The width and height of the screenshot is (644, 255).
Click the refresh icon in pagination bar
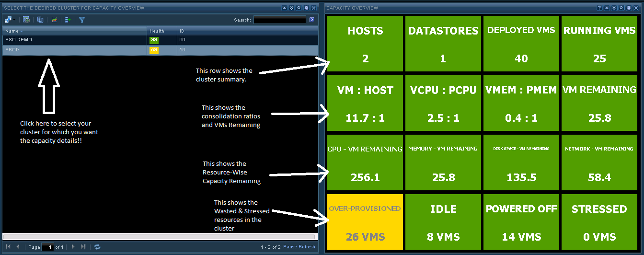click(x=97, y=246)
